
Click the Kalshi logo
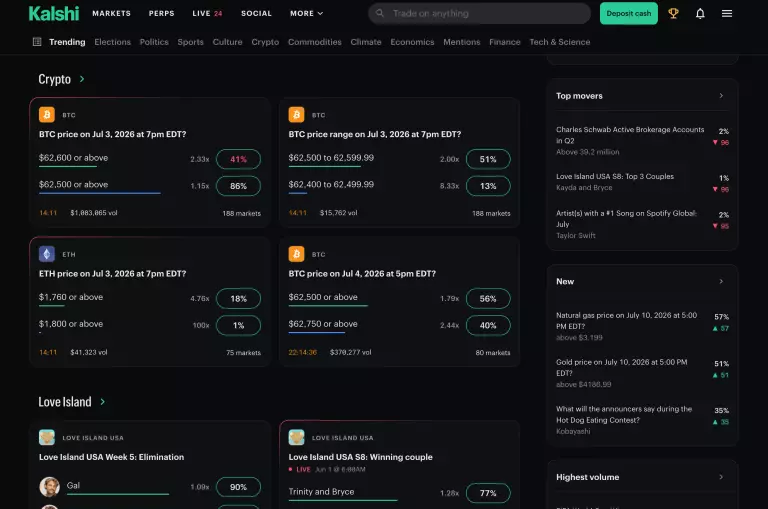[54, 14]
